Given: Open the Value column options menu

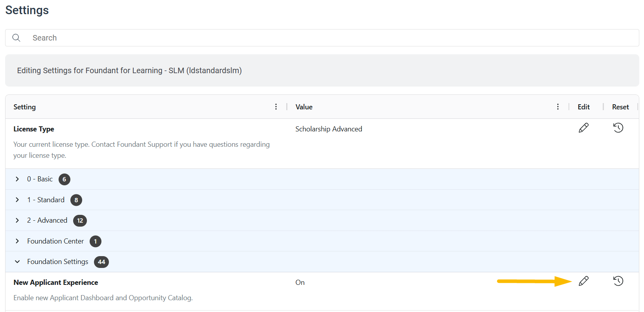Looking at the screenshot, I should click(x=558, y=107).
